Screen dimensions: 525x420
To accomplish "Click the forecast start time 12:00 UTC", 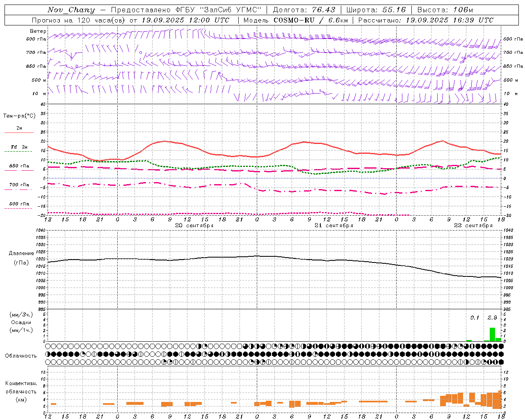I will [x=209, y=20].
